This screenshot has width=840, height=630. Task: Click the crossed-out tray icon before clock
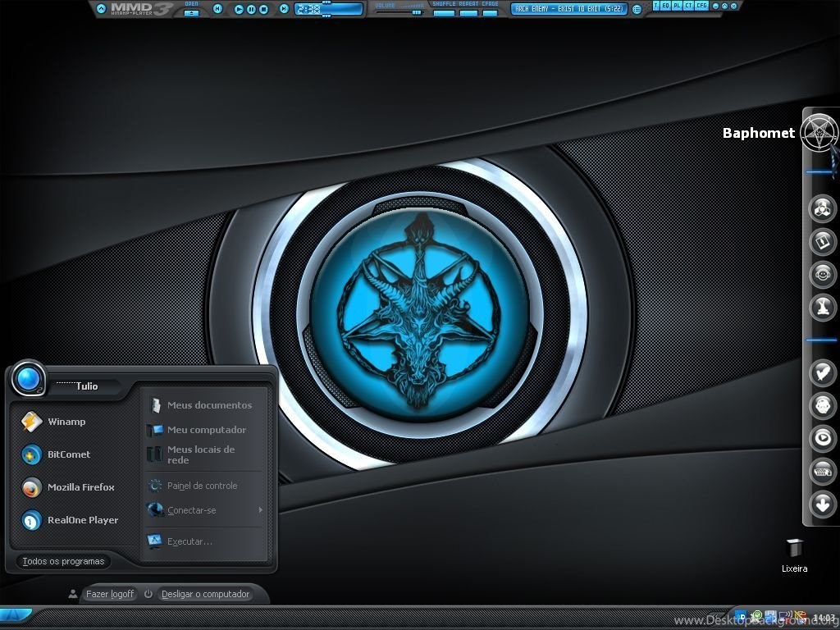click(x=800, y=617)
